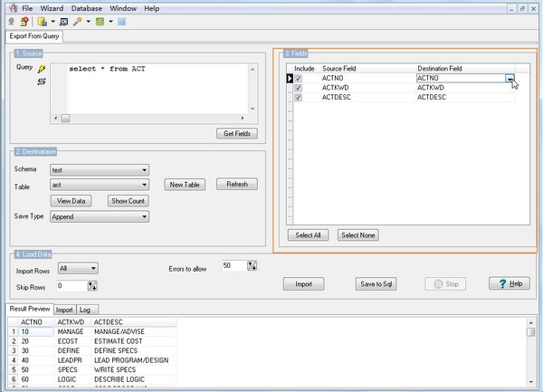Untick the ACTDESC include checkbox
This screenshot has height=392, width=543.
coord(298,97)
